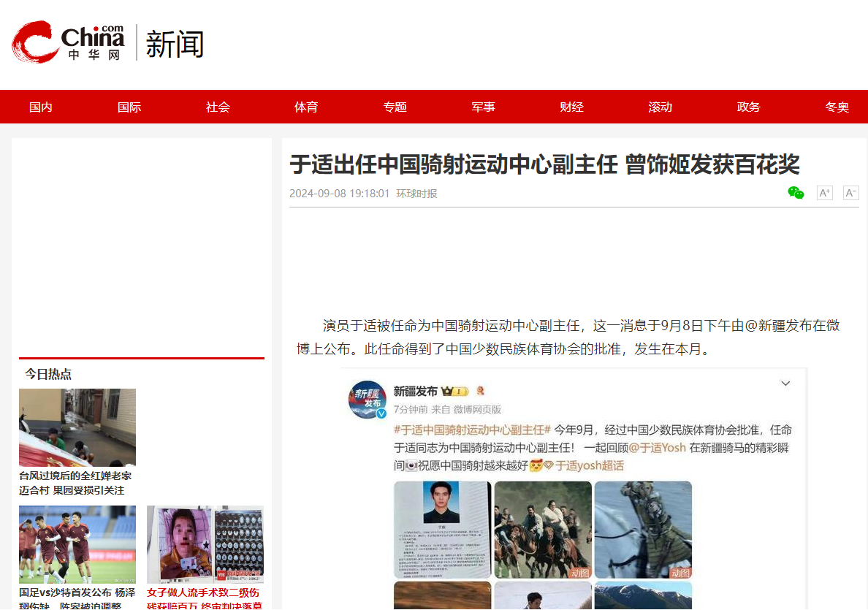Image resolution: width=868 pixels, height=610 pixels.
Task: Click the article timestamp 2024-09-08 19:18:01
Action: click(x=339, y=194)
